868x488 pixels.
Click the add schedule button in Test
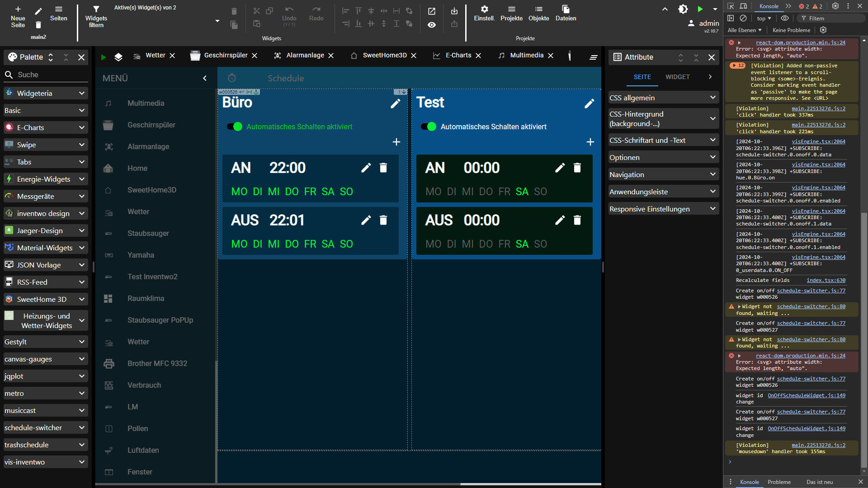pyautogui.click(x=590, y=142)
